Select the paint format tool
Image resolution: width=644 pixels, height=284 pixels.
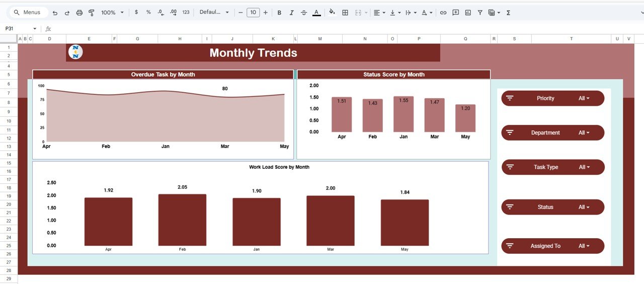pos(91,13)
